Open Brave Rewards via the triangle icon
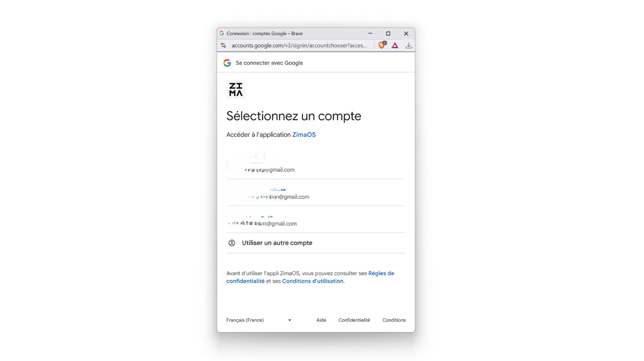This screenshot has height=361, width=644. point(395,45)
